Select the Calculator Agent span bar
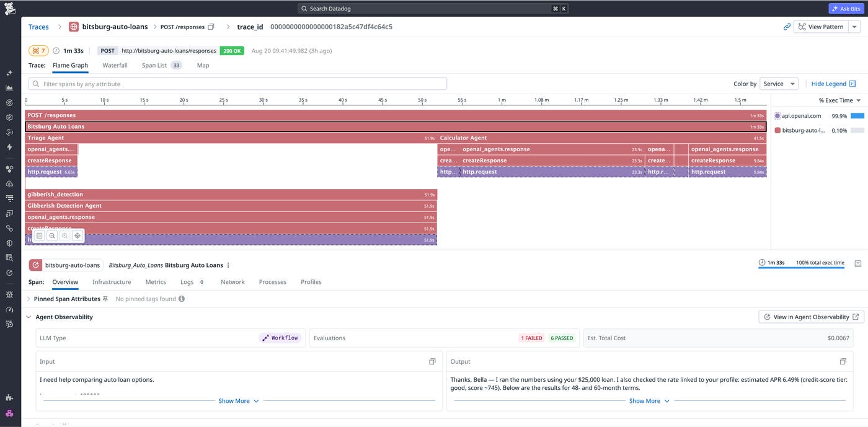This screenshot has height=427, width=868. coord(602,138)
